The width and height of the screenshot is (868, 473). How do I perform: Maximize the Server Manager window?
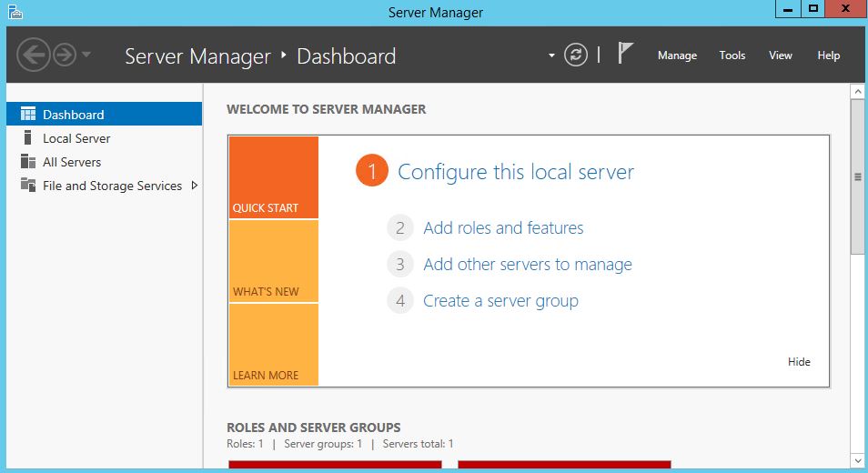[x=812, y=9]
